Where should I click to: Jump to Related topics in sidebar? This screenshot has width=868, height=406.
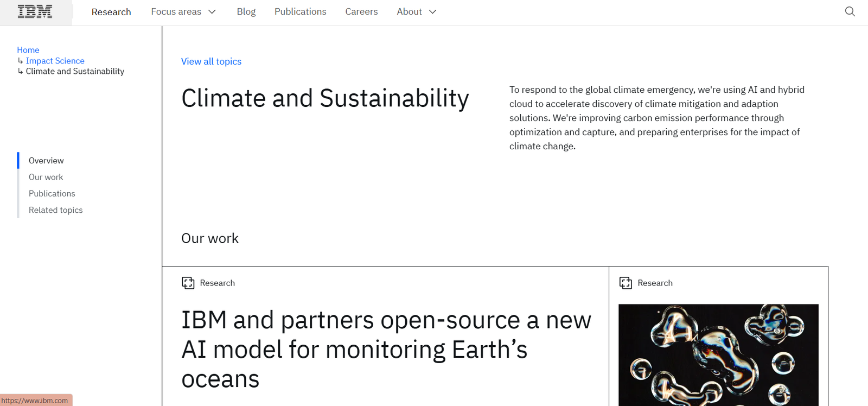pyautogui.click(x=55, y=210)
